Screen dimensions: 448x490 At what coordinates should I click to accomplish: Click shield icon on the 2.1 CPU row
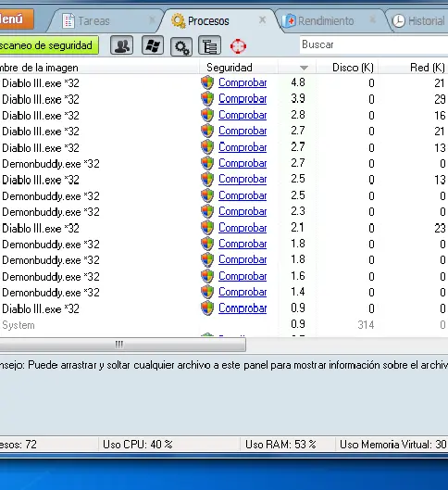(207, 228)
